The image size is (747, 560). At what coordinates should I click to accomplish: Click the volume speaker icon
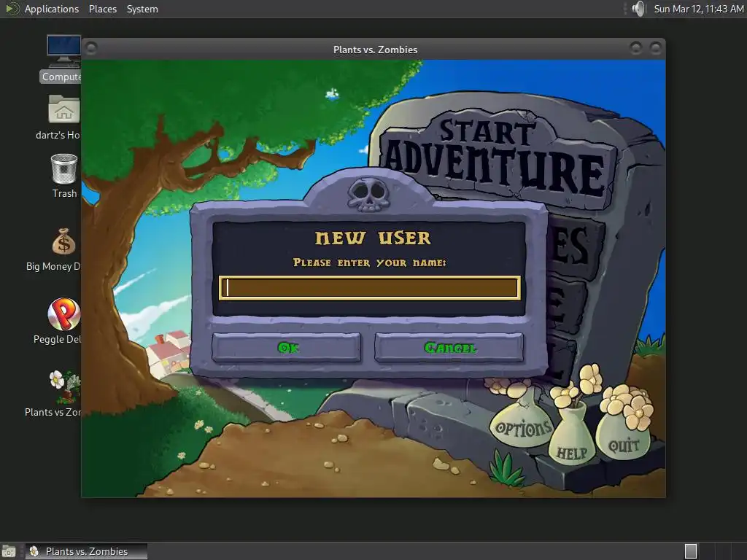pyautogui.click(x=638, y=9)
